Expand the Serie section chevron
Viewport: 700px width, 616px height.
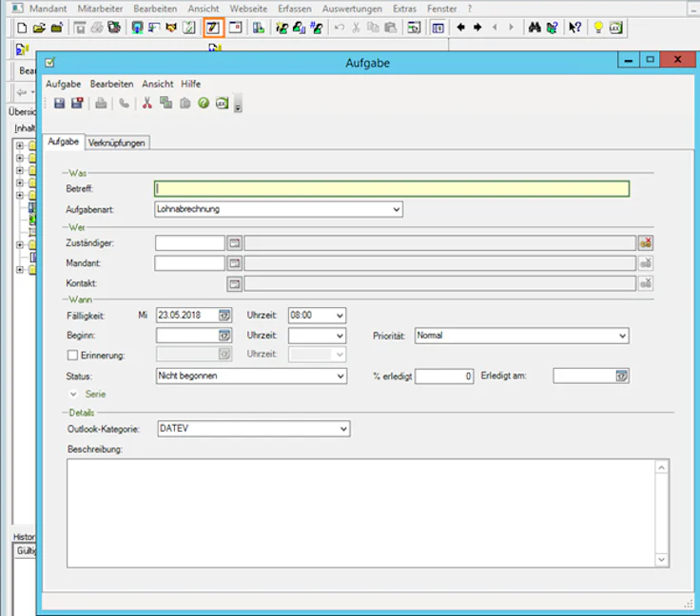[73, 395]
